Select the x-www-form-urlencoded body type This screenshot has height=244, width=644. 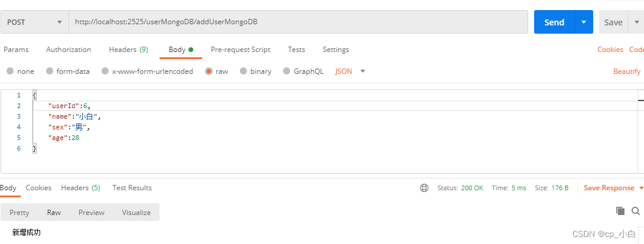click(x=147, y=71)
